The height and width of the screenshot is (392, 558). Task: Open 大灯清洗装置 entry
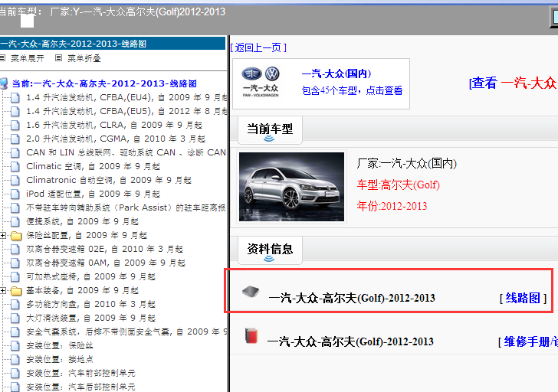pos(90,318)
